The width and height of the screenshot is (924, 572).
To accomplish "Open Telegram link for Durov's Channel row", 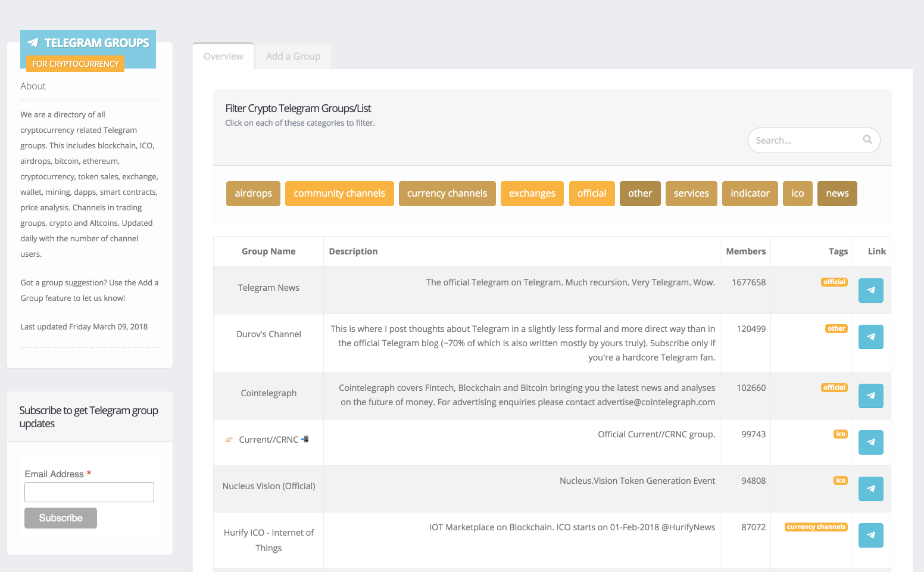I will 870,337.
